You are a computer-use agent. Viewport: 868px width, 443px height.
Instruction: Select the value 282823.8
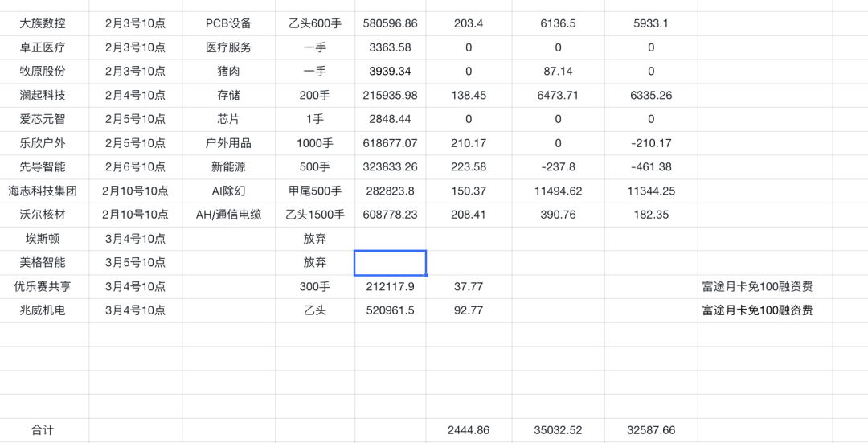[391, 191]
